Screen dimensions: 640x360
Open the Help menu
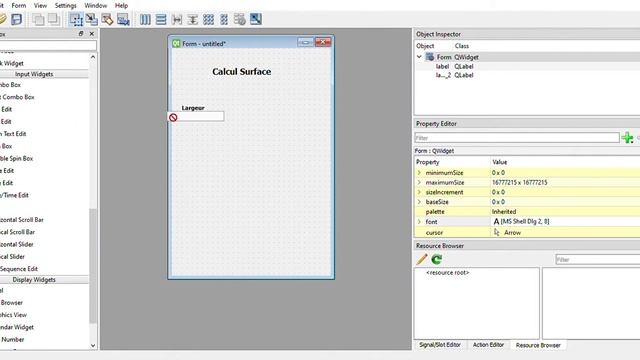coord(121,5)
